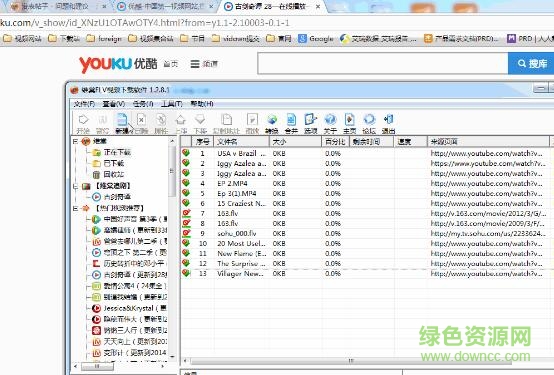Select the 正在下载 folder in the tree

pyautogui.click(x=112, y=152)
